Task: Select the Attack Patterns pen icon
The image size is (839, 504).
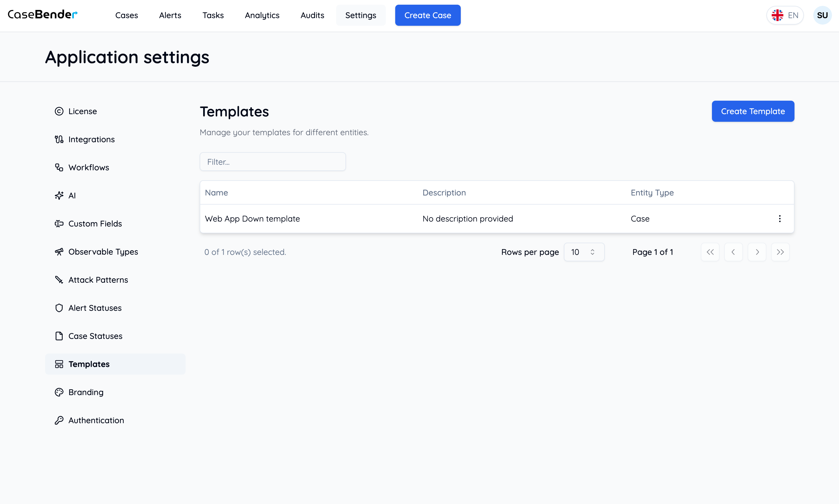Action: 59,280
